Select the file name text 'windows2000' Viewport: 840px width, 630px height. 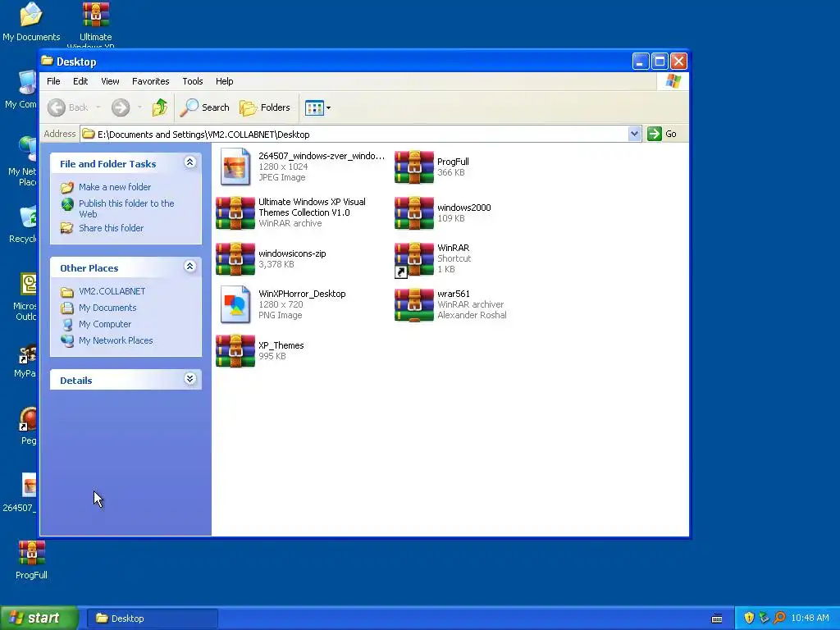pos(464,208)
